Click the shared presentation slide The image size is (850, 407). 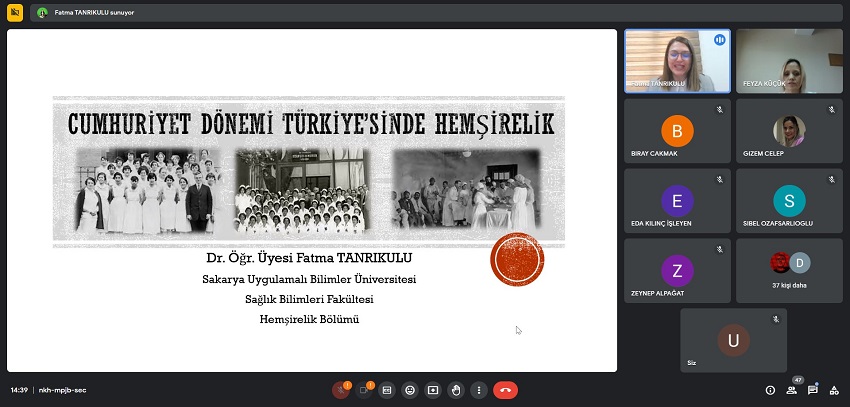tap(311, 200)
